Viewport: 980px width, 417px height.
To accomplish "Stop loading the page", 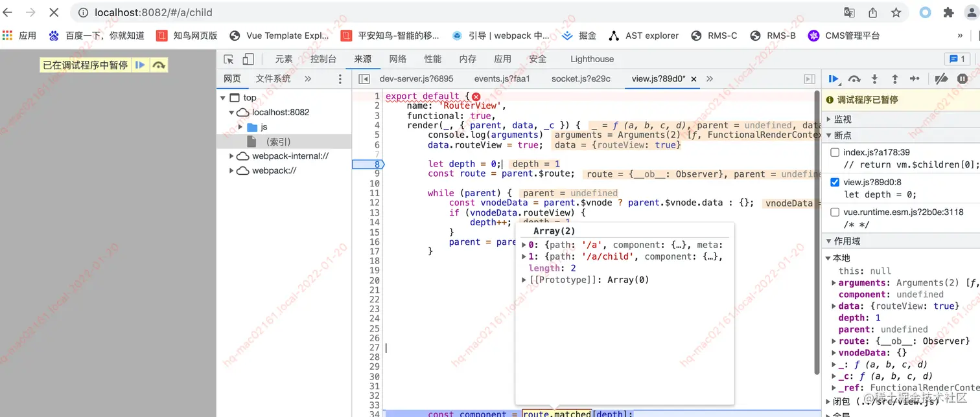I will (54, 12).
